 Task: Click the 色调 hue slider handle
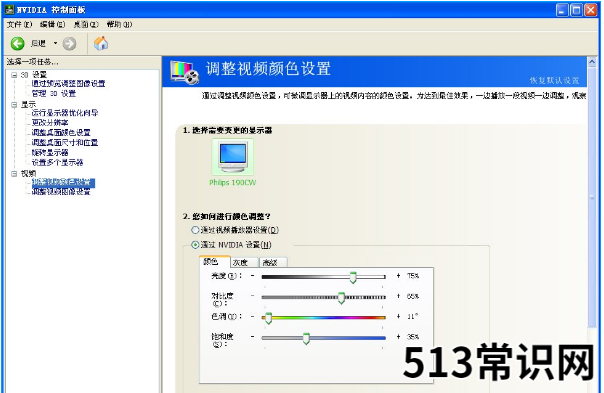[268, 318]
